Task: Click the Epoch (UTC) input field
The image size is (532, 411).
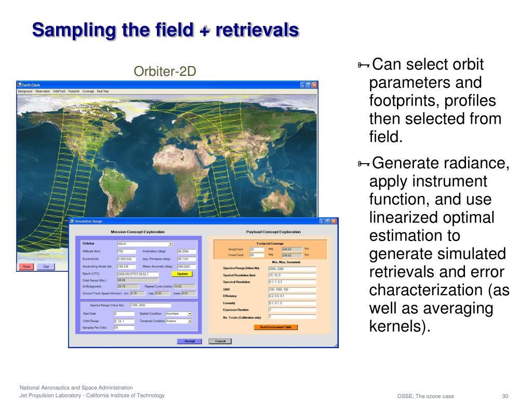Action: pyautogui.click(x=138, y=274)
